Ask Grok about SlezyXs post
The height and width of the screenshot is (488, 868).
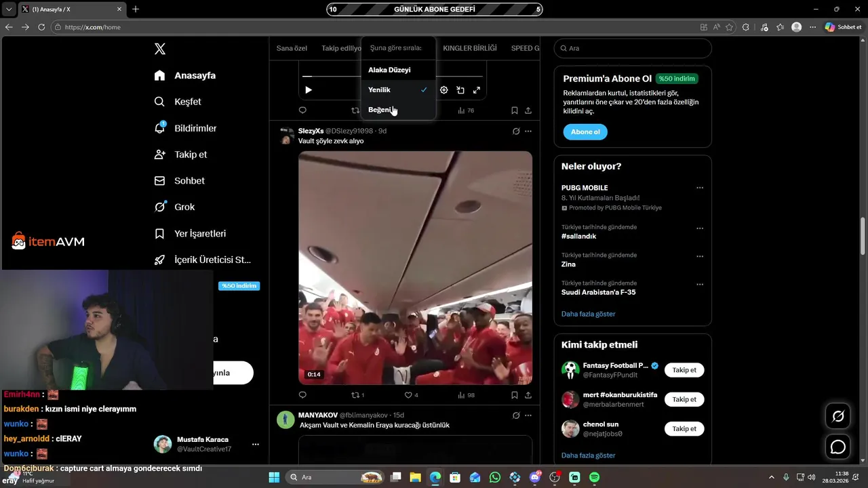516,131
